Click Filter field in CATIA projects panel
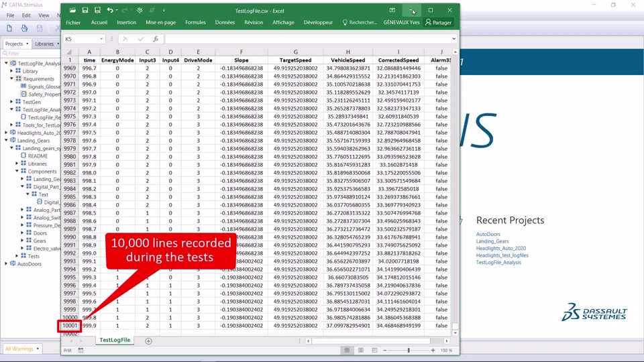Viewport: 644px width, 362px height. coord(32,54)
